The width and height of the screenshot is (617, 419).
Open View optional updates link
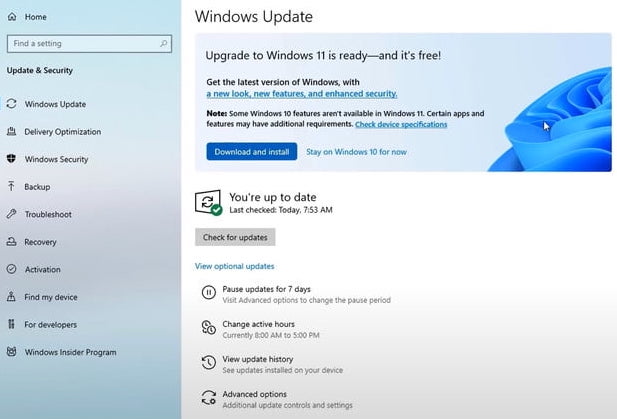click(x=234, y=266)
